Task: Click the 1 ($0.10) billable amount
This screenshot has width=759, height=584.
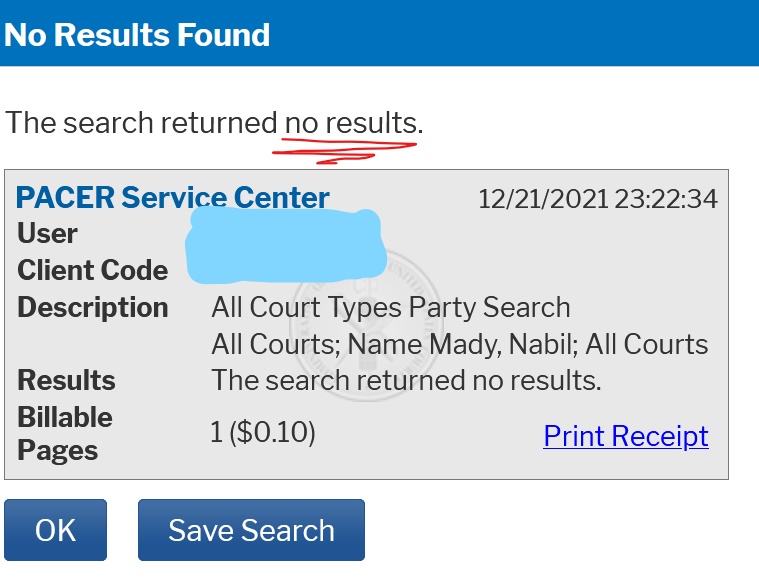Action: (x=263, y=432)
